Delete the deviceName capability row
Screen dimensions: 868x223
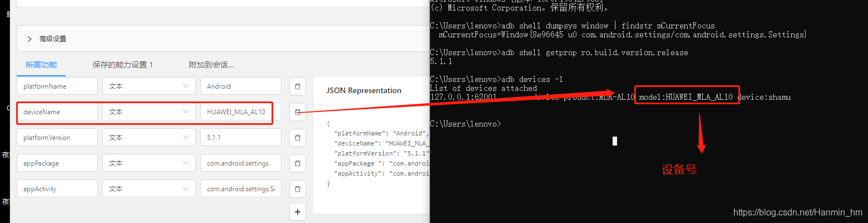(x=297, y=112)
